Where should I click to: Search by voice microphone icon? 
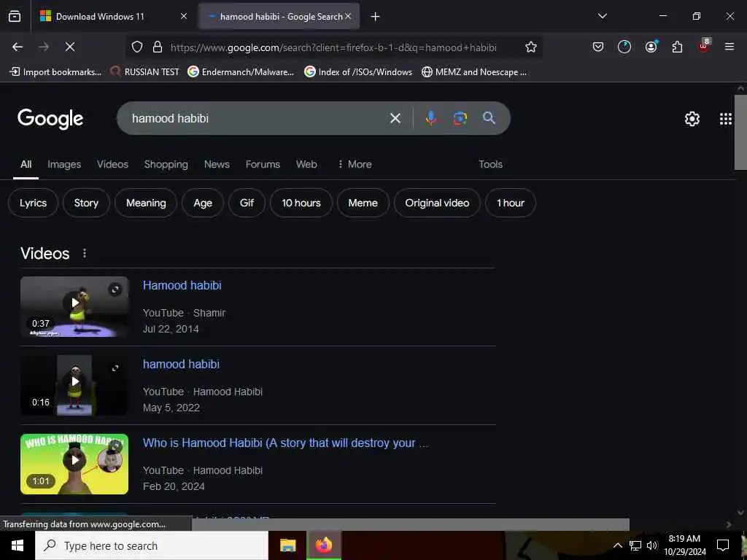(x=430, y=118)
